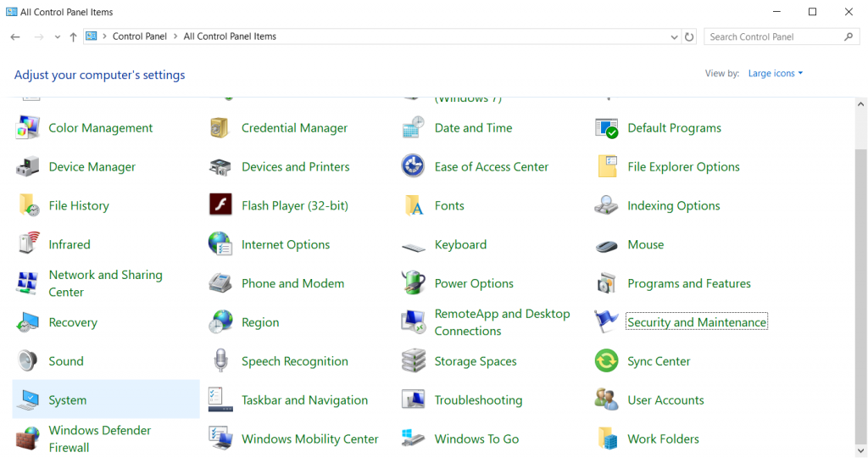
Task: Expand the address bar history dropdown
Action: coord(674,37)
